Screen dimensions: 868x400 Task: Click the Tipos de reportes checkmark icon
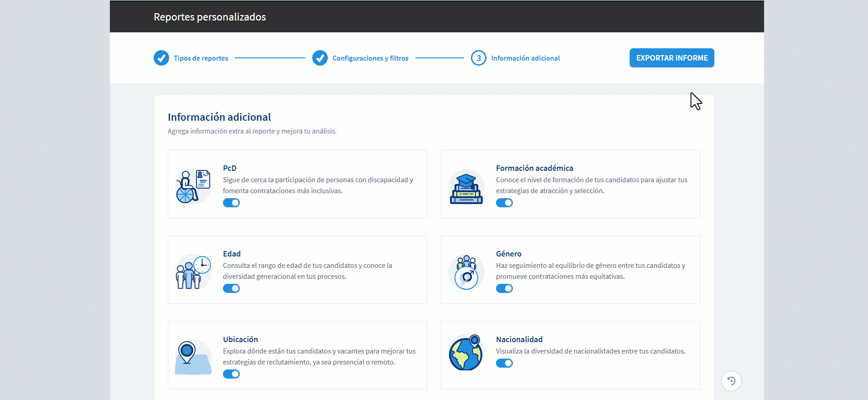161,58
